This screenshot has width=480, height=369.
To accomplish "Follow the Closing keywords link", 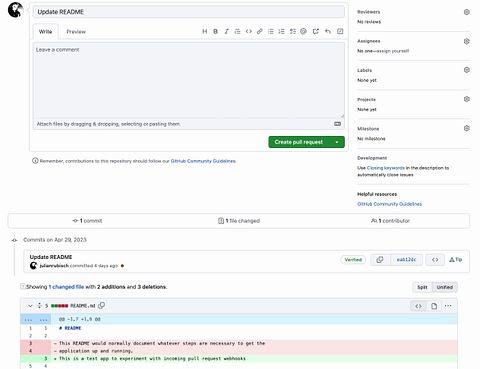I will point(386,168).
